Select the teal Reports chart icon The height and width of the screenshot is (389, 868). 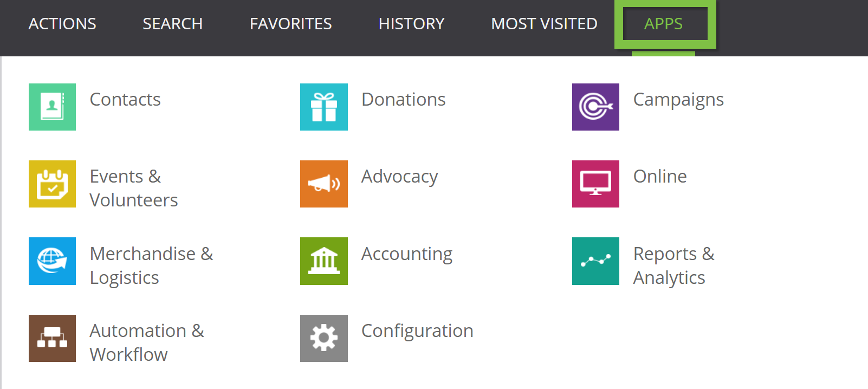[595, 261]
